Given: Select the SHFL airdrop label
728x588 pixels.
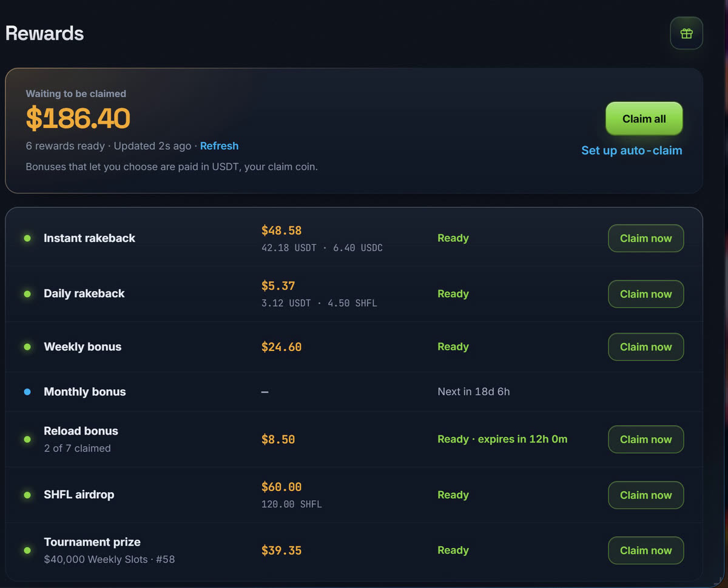Looking at the screenshot, I should coord(79,495).
